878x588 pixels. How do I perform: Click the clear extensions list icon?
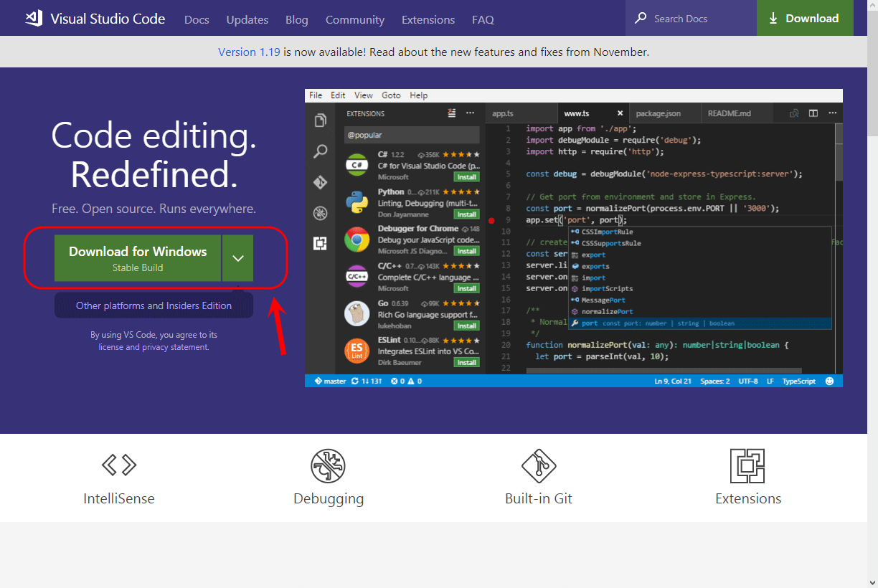[451, 113]
